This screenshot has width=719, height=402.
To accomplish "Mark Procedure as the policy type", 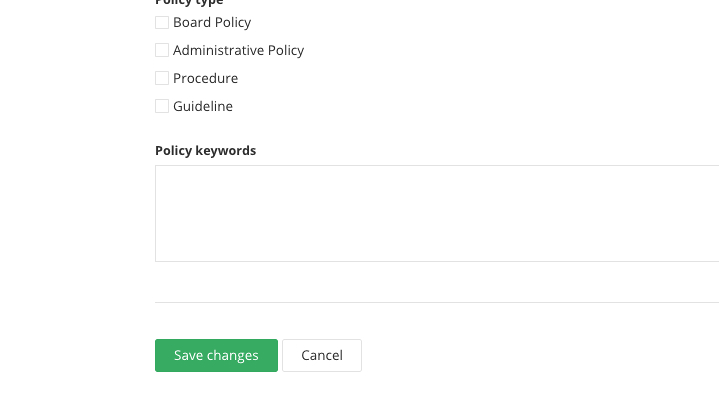I will 162,78.
